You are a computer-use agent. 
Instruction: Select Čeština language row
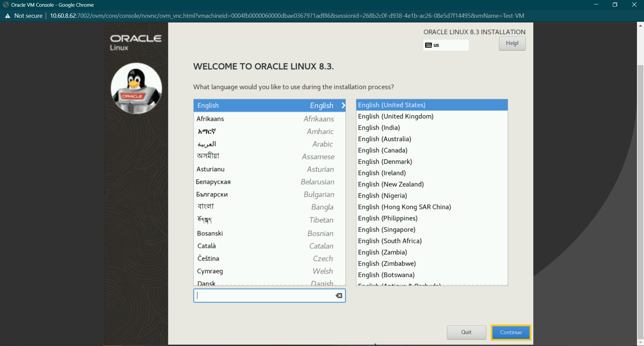(x=270, y=258)
